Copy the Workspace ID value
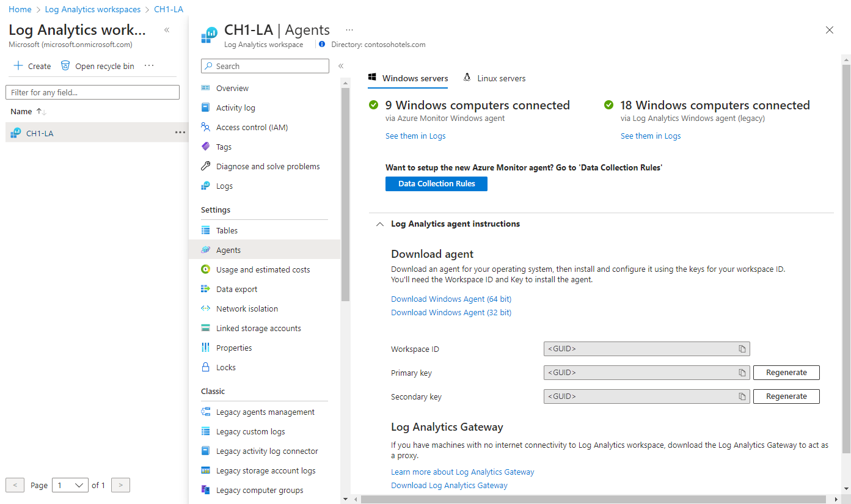The image size is (851, 504). click(x=742, y=349)
